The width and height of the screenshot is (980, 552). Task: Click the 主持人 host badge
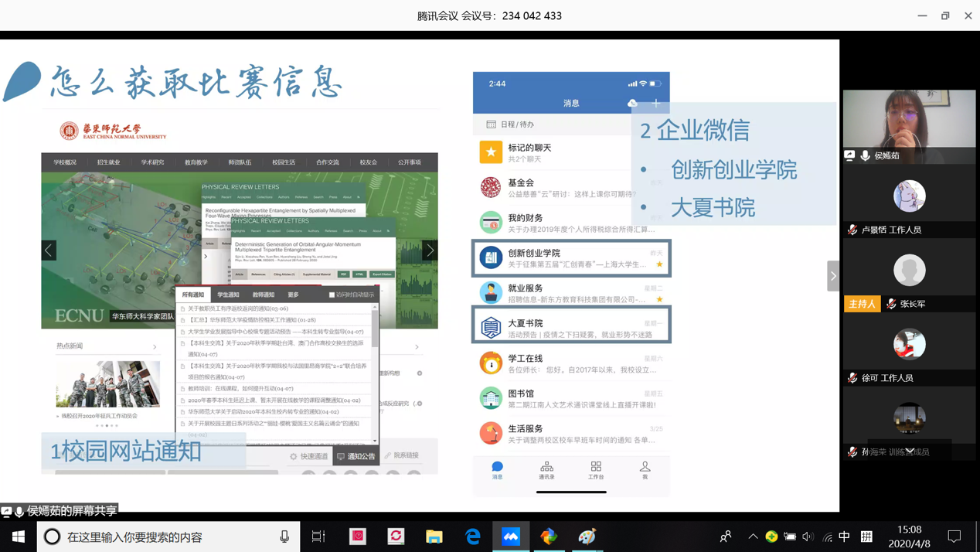[862, 304]
